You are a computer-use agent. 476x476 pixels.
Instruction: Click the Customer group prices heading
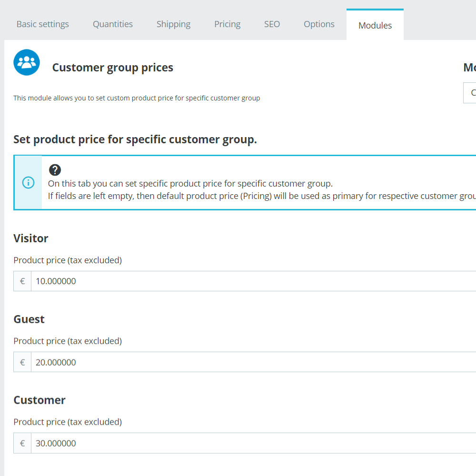113,68
